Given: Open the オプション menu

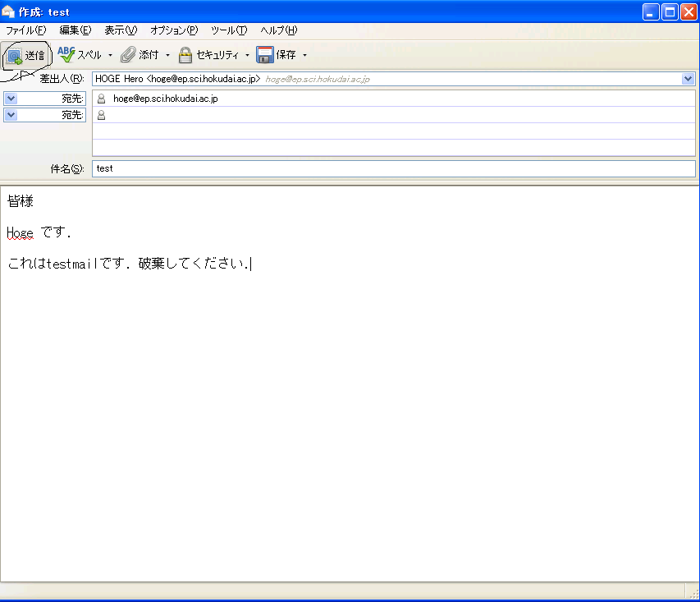Looking at the screenshot, I should (173, 30).
